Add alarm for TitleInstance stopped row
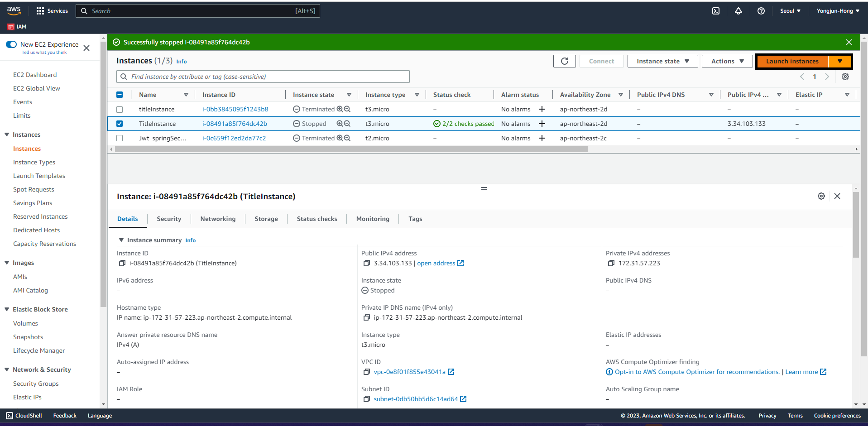This screenshot has width=868, height=427. [542, 124]
